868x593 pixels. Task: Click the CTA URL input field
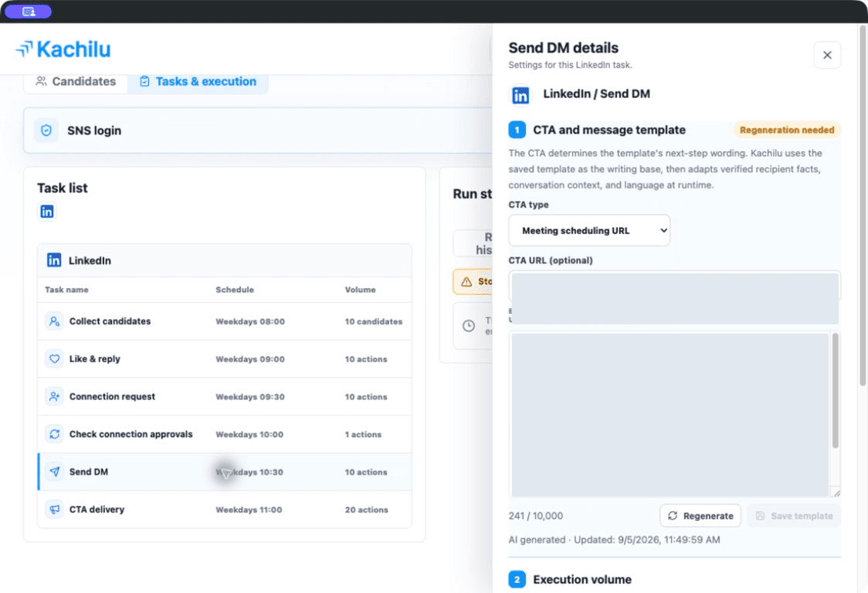[x=674, y=286]
